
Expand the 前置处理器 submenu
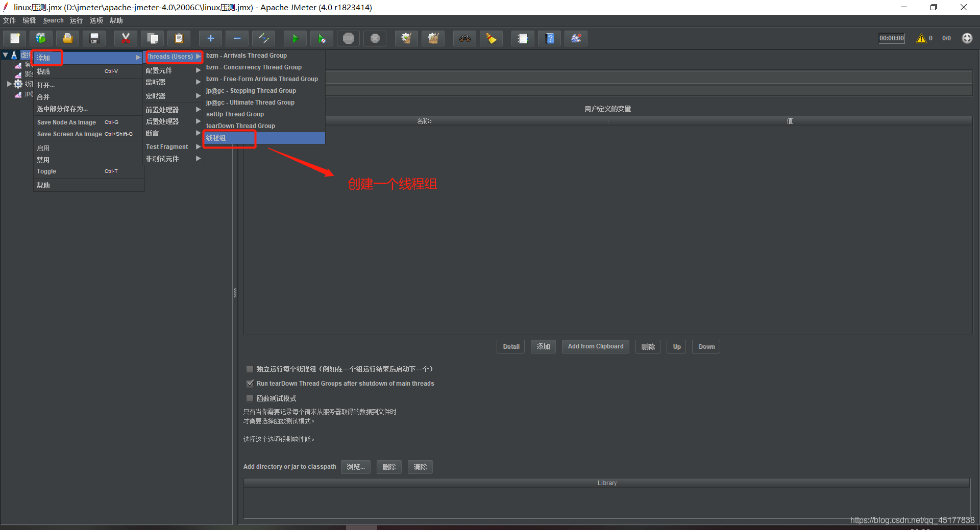tap(173, 110)
